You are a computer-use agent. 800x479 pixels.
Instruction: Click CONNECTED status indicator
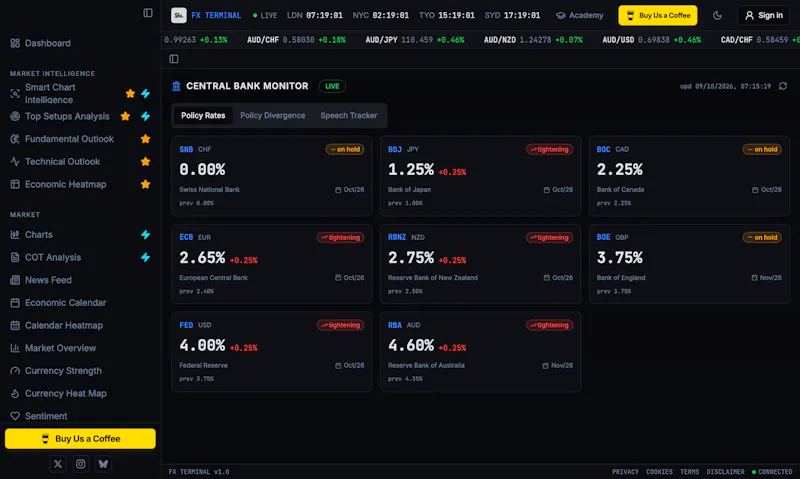[x=772, y=472]
